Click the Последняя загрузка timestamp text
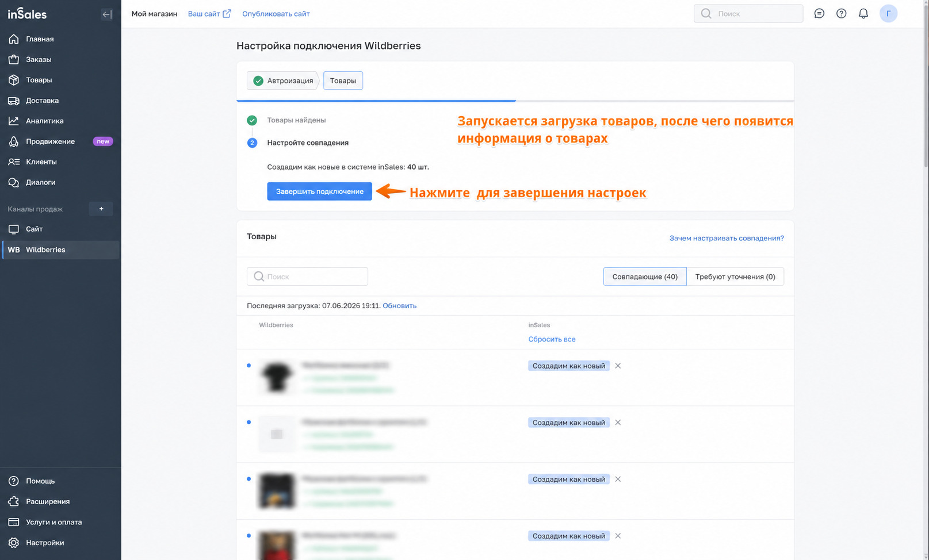The height and width of the screenshot is (560, 929). (314, 306)
